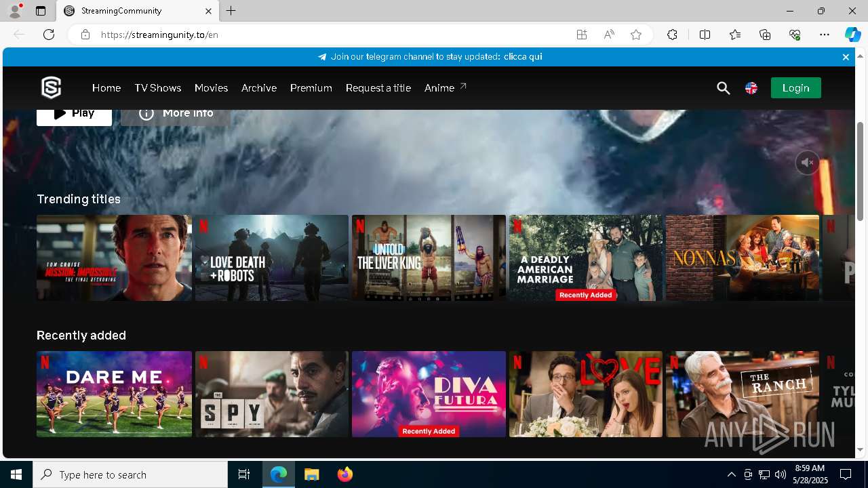Close the StreamingCommunity tab

[x=208, y=11]
